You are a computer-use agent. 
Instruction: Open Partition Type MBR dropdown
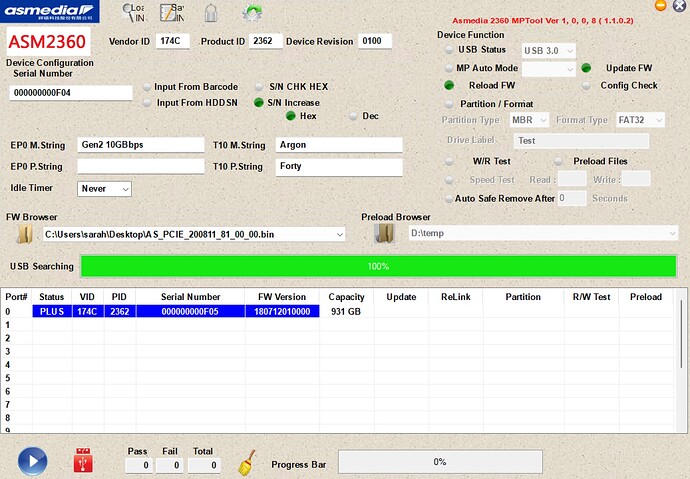point(529,120)
